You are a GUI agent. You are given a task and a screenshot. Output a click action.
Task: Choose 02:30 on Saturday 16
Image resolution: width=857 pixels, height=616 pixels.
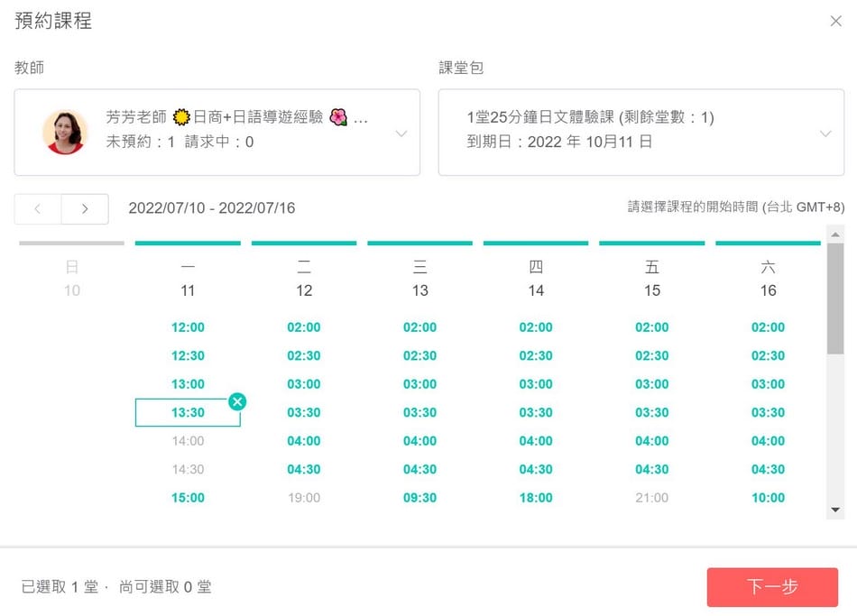pos(768,356)
